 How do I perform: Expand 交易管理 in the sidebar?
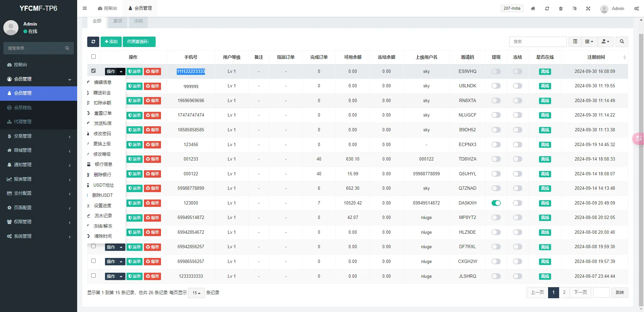click(39, 136)
